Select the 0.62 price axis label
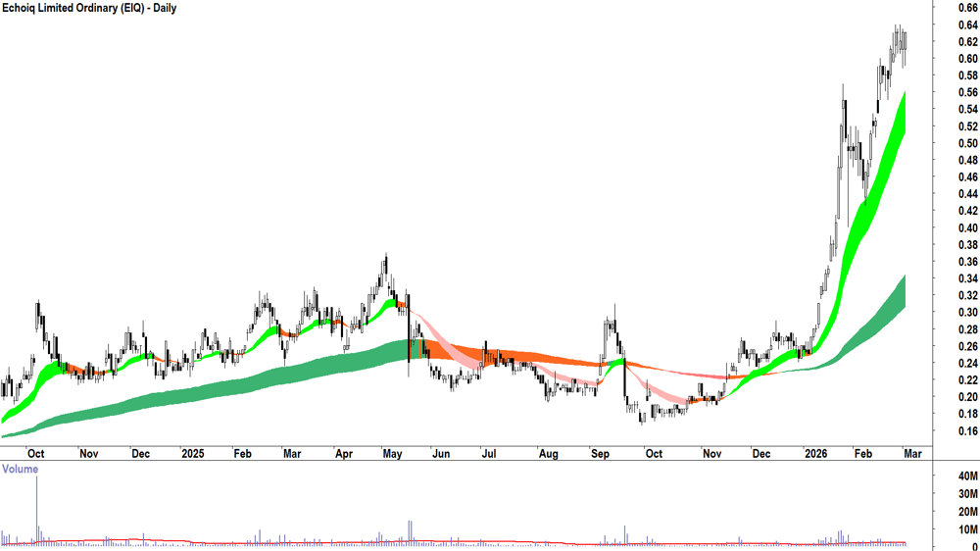980x551 pixels. click(x=968, y=42)
